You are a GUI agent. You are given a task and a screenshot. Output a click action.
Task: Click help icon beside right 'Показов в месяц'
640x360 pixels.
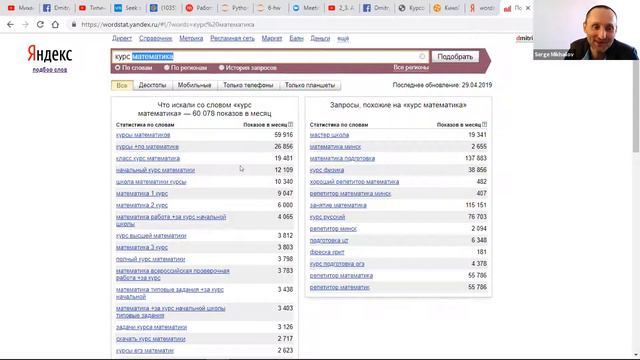484,124
